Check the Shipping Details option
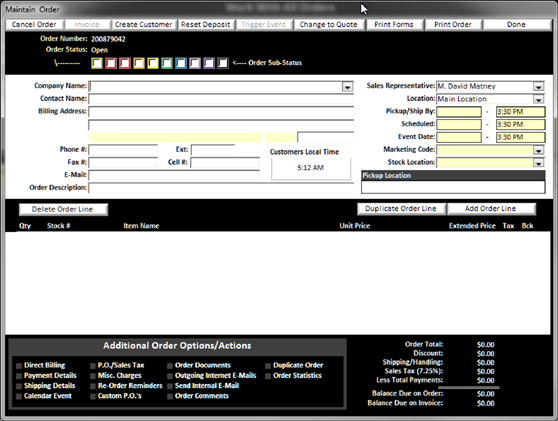The image size is (558, 421). click(x=19, y=386)
